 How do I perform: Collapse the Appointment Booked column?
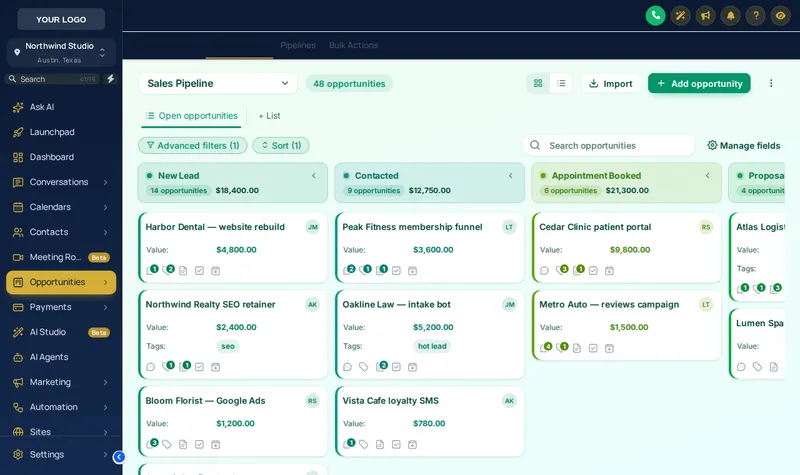point(708,176)
